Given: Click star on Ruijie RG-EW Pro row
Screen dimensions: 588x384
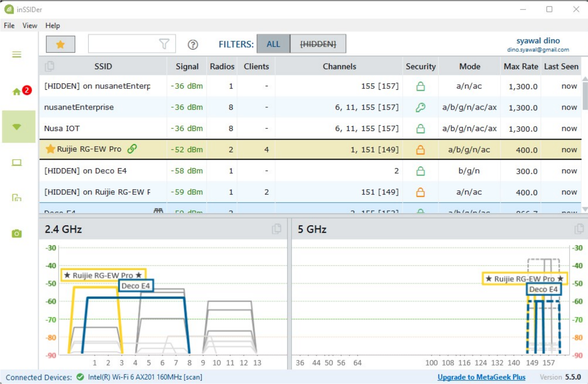Looking at the screenshot, I should [x=51, y=149].
